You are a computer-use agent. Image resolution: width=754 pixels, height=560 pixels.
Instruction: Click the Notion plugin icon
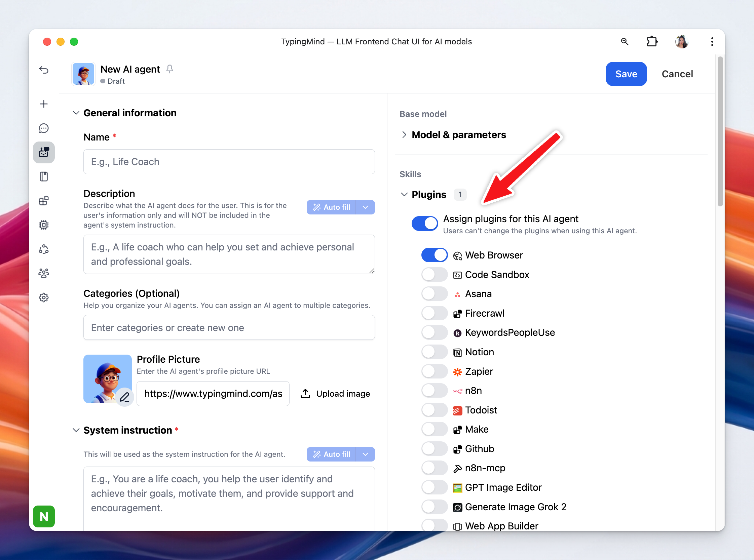coord(457,353)
